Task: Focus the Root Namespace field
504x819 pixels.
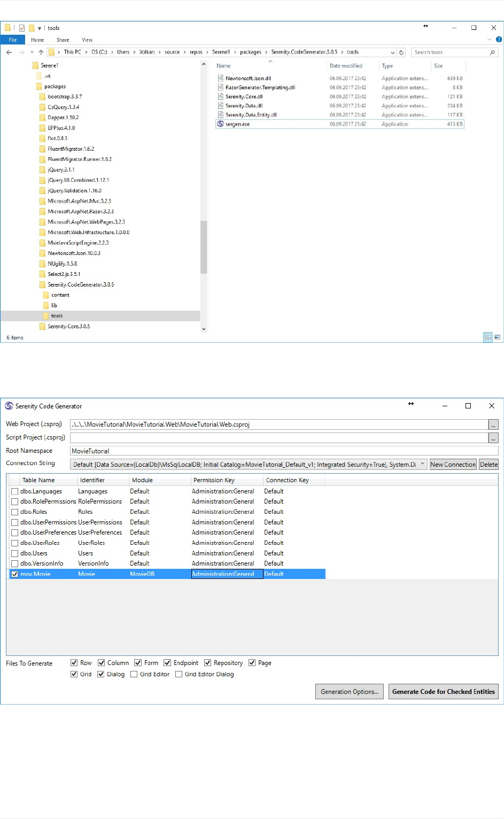Action: pos(284,451)
